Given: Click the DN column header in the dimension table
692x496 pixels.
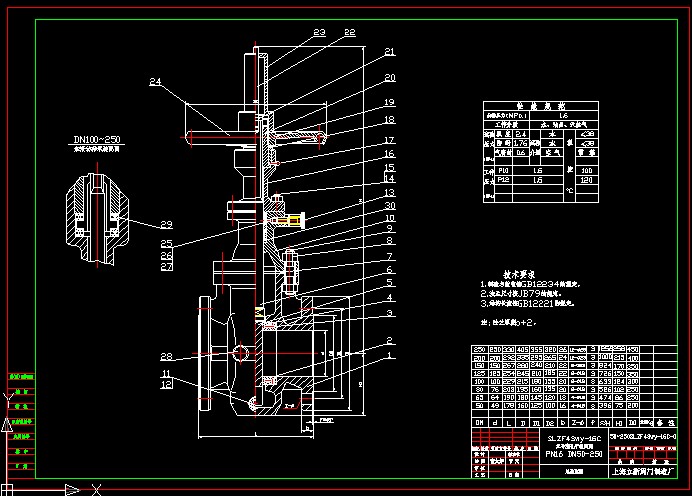Looking at the screenshot, I should (x=478, y=422).
